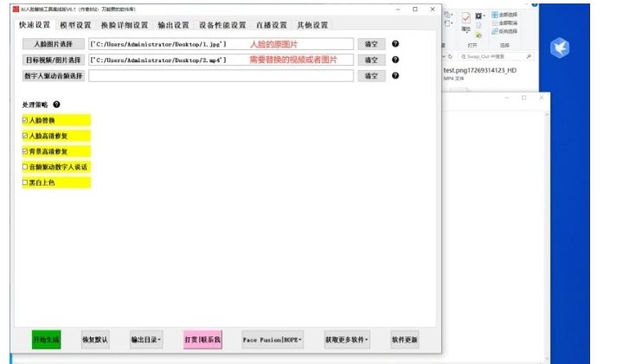Expand Face Fusion|ROPE dropdown
The height and width of the screenshot is (364, 623).
273,340
